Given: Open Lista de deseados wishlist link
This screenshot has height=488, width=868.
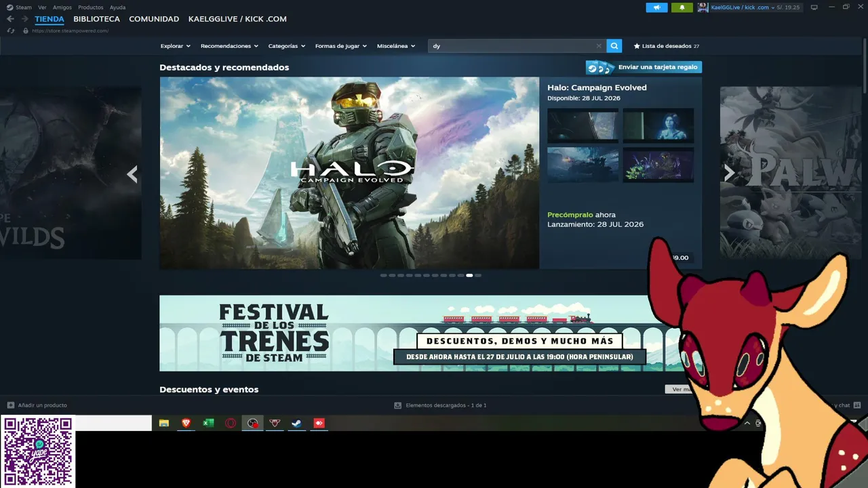Looking at the screenshot, I should point(667,46).
